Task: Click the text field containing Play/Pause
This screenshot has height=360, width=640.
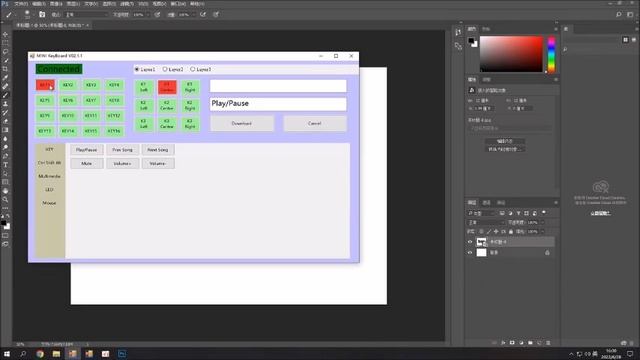Action: tap(278, 104)
